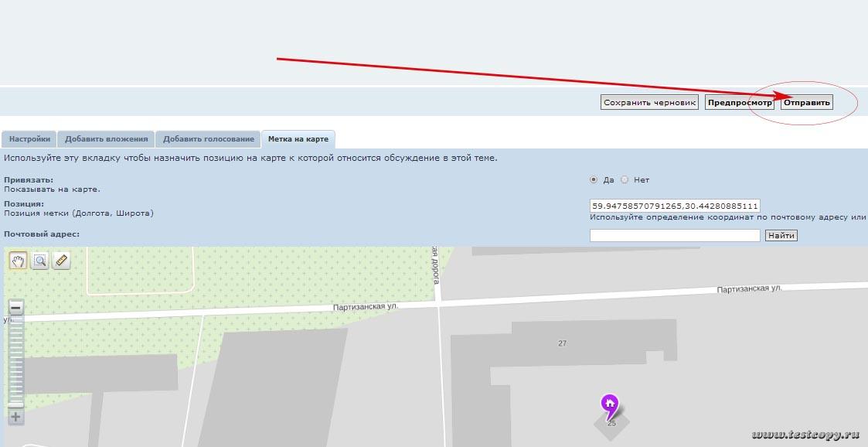Click the minus zoom-out map button
The height and width of the screenshot is (447, 868).
tap(15, 306)
